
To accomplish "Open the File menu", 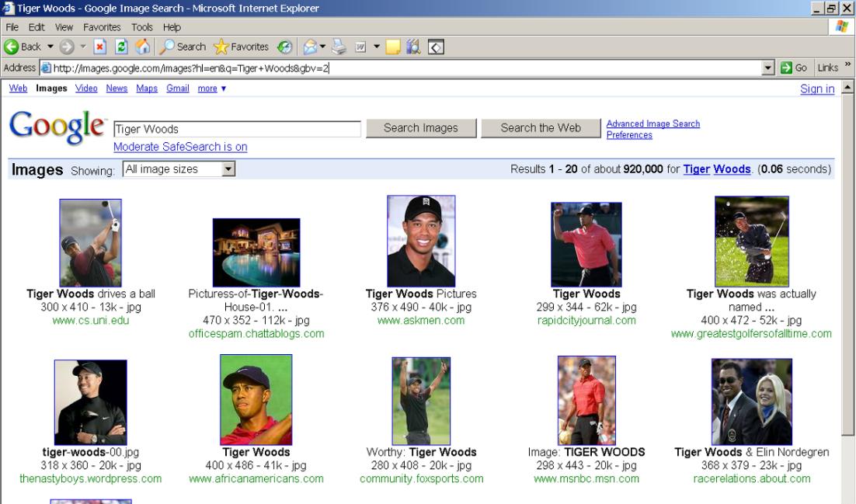I will coord(12,27).
